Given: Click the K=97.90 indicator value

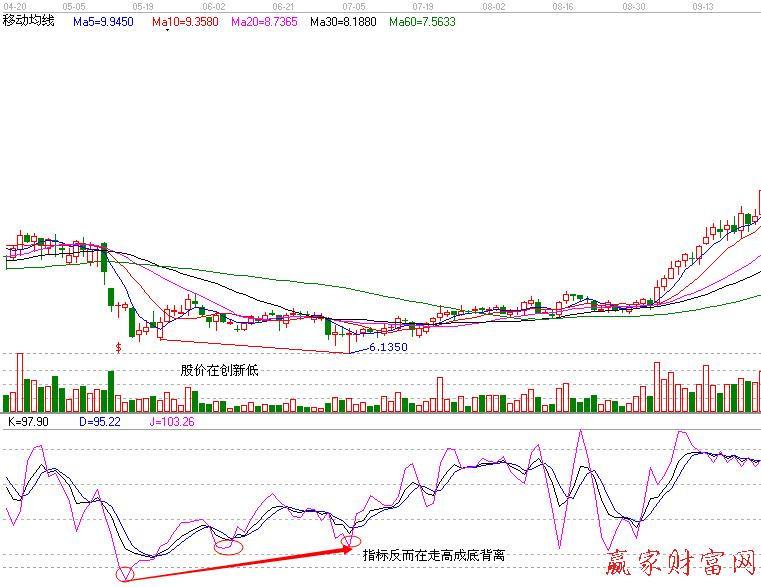Looking at the screenshot, I should 28,422.
